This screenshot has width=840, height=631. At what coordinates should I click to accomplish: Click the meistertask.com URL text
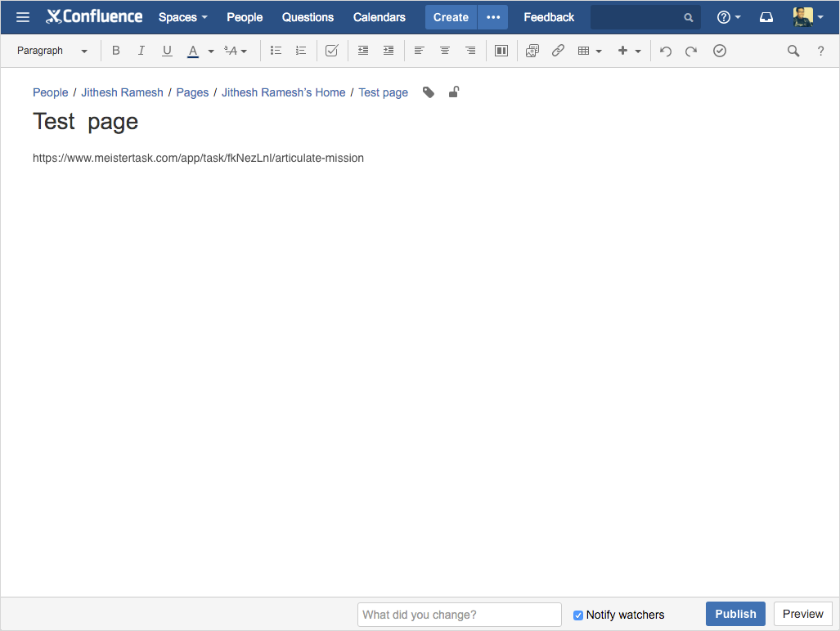[198, 158]
